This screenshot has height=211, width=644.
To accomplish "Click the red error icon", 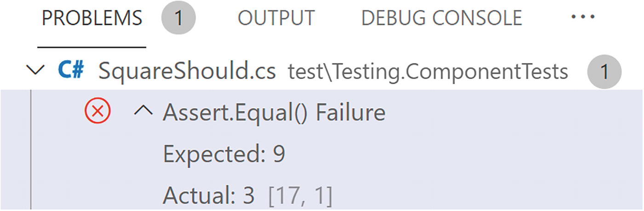I will tap(98, 112).
